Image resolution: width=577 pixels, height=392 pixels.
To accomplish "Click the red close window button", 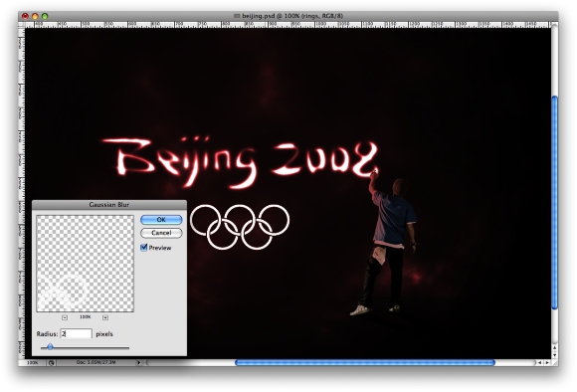I will pos(25,16).
